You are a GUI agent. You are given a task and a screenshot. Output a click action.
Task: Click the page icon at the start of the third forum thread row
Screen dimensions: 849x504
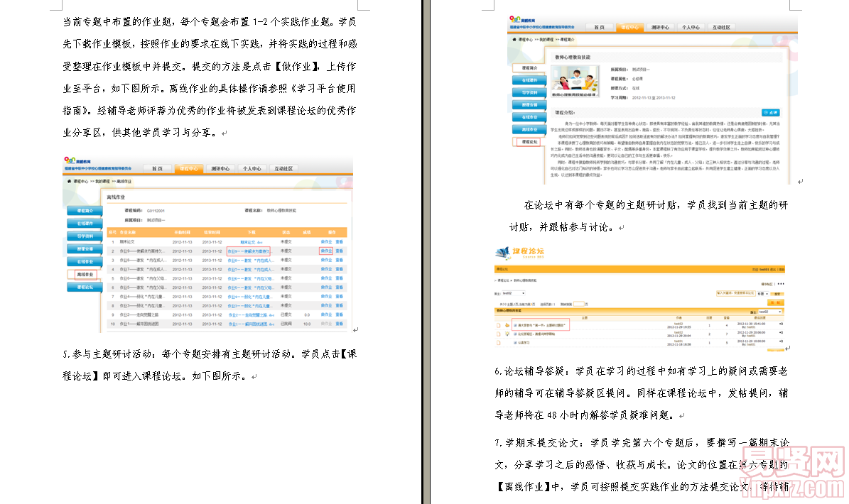499,342
